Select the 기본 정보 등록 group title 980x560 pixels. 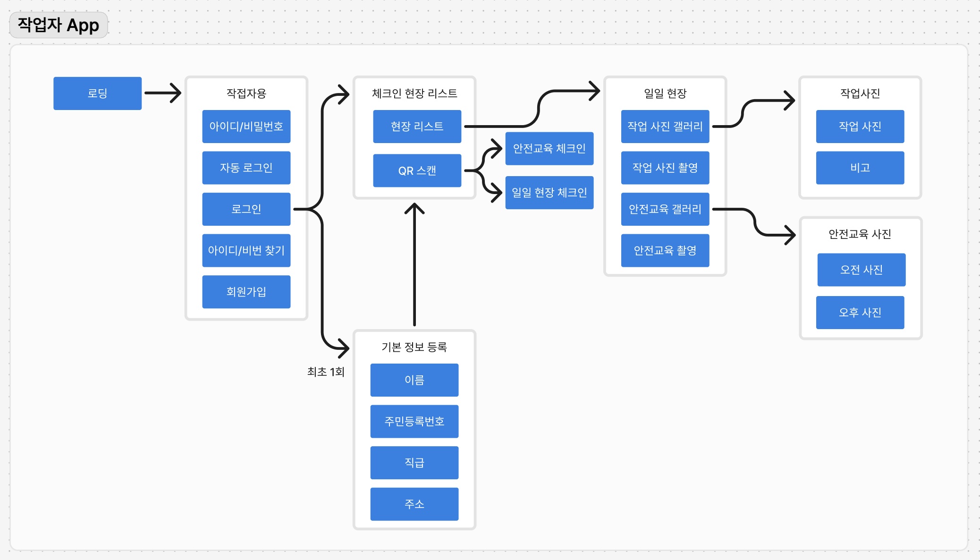click(x=414, y=347)
